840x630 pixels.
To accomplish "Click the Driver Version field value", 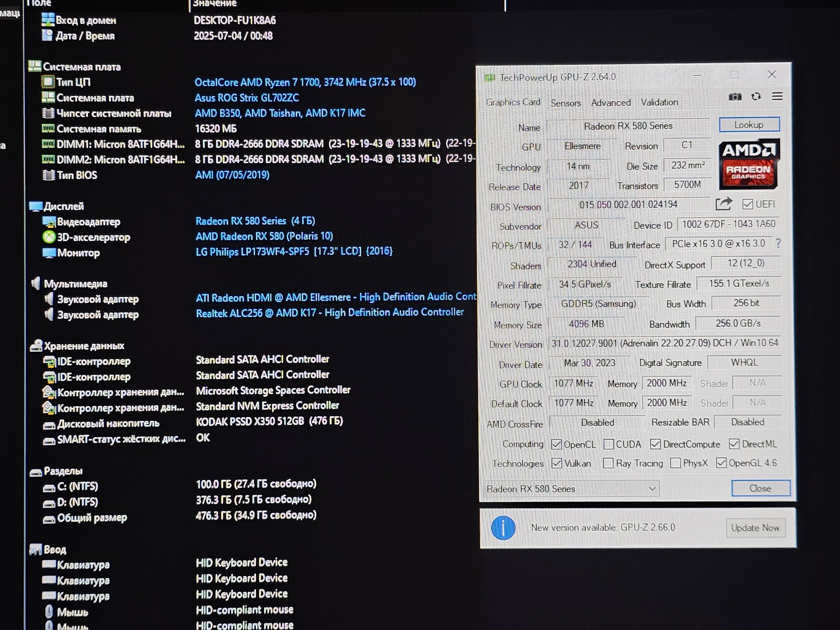I will point(664,343).
